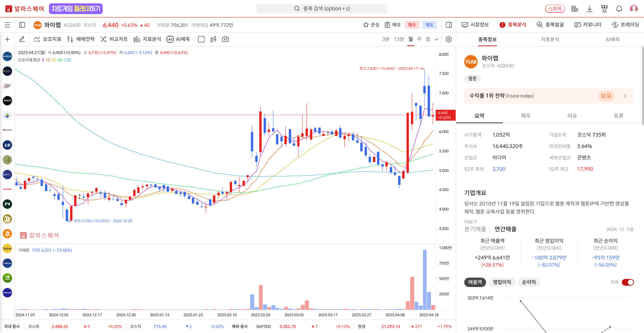Viewport: 644px width, 333px height.
Task: Select Kakao in the stock sidebar
Action: [7, 248]
